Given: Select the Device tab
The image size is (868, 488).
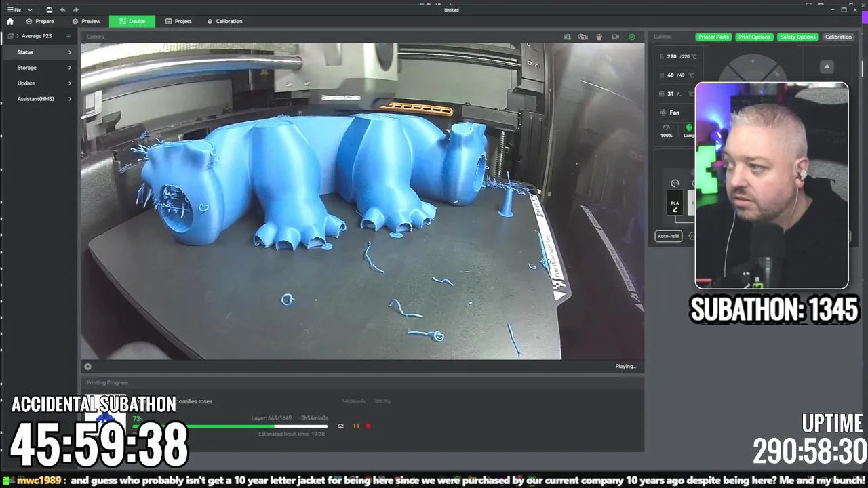Looking at the screenshot, I should coord(132,21).
